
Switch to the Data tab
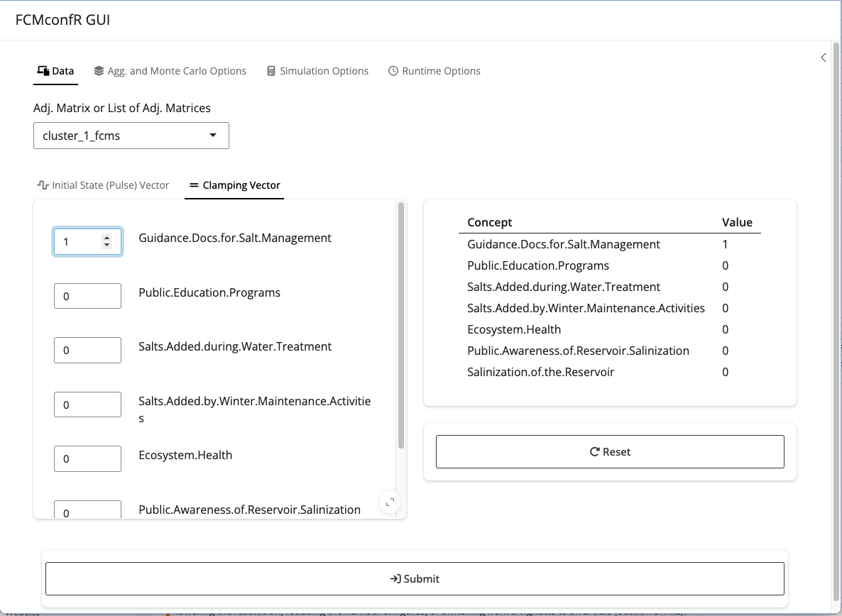(x=55, y=71)
